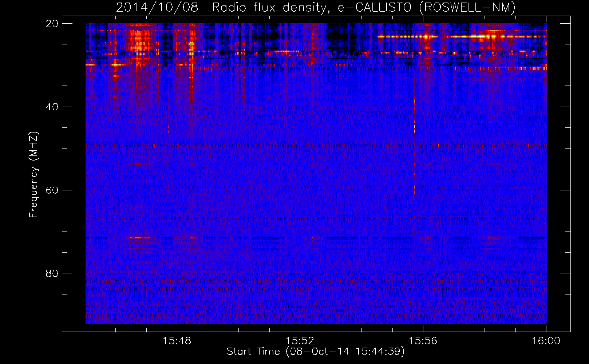Viewport: 589px width, 364px height.
Task: Click the 15:56 time tick label
Action: click(x=423, y=341)
